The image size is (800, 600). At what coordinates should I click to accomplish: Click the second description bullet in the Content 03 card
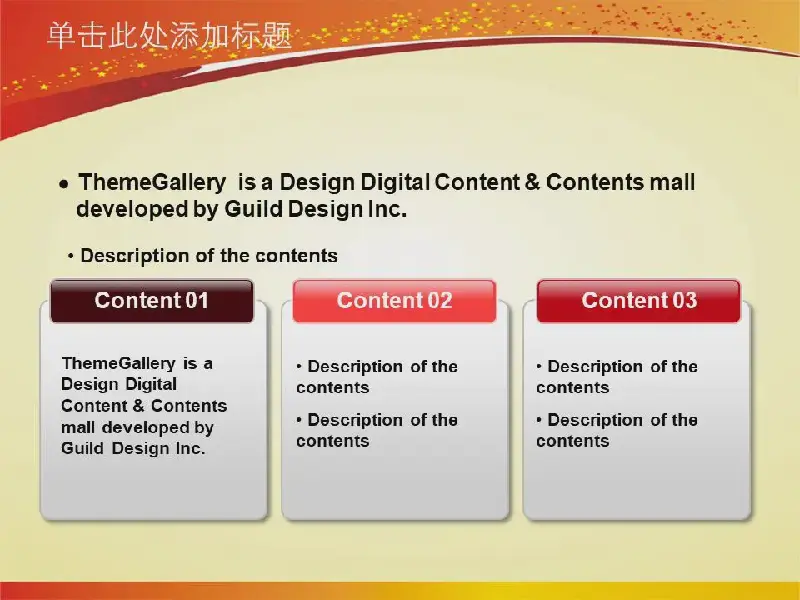pyautogui.click(x=616, y=430)
